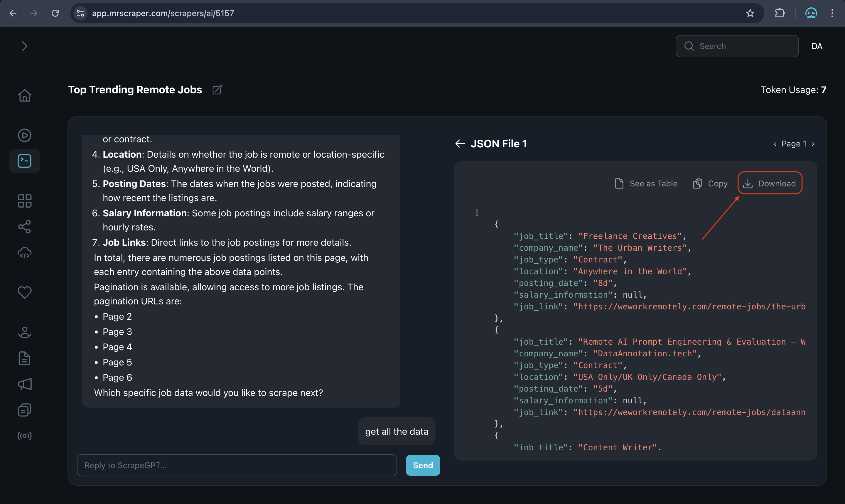
Task: Expand the collapsed sidebar
Action: click(x=24, y=46)
